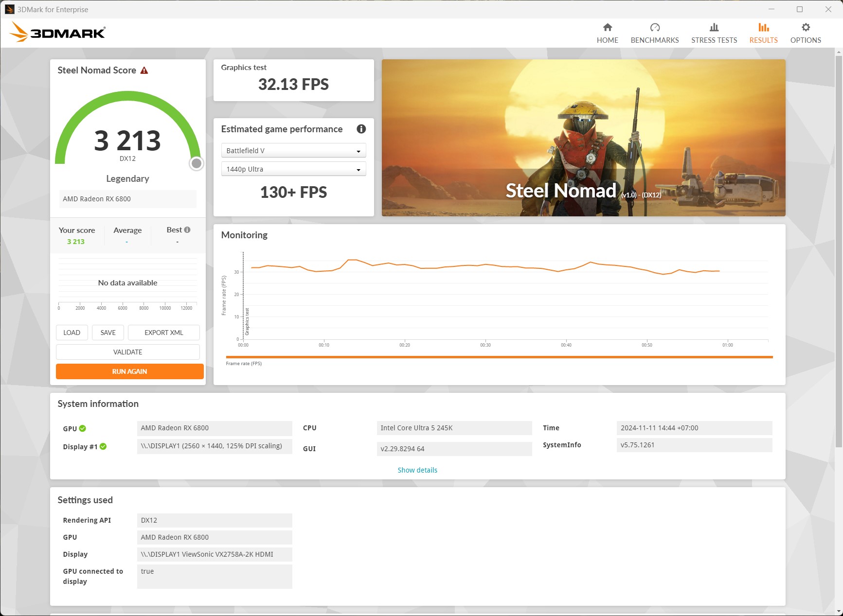Click the Settings used GPU value AMD Radeon RX 6800
This screenshot has width=843, height=616.
pyautogui.click(x=215, y=537)
